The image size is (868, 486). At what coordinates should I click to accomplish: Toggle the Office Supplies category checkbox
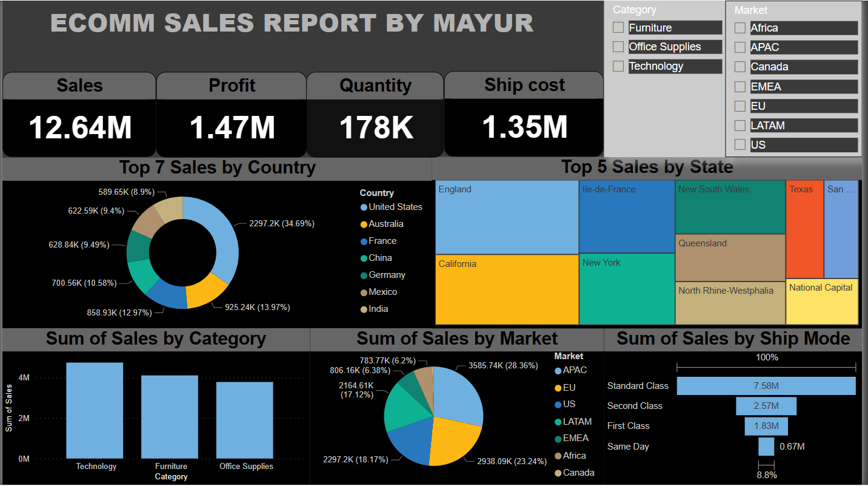click(618, 47)
